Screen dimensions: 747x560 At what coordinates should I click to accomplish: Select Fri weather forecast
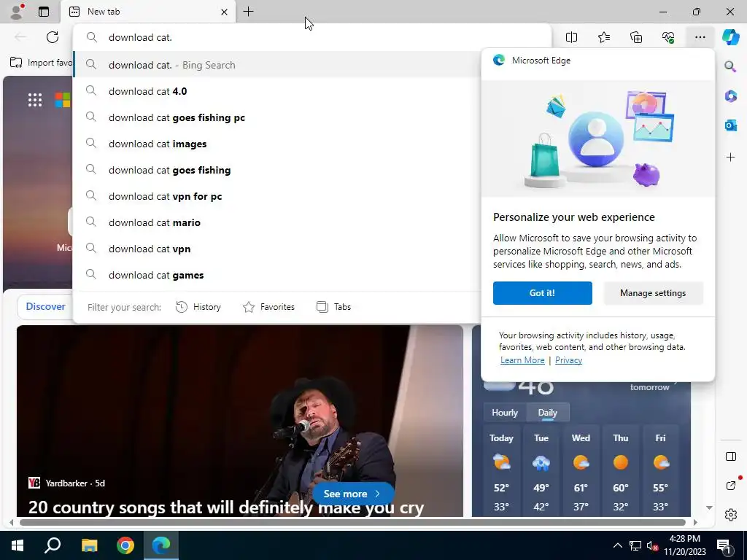660,472
